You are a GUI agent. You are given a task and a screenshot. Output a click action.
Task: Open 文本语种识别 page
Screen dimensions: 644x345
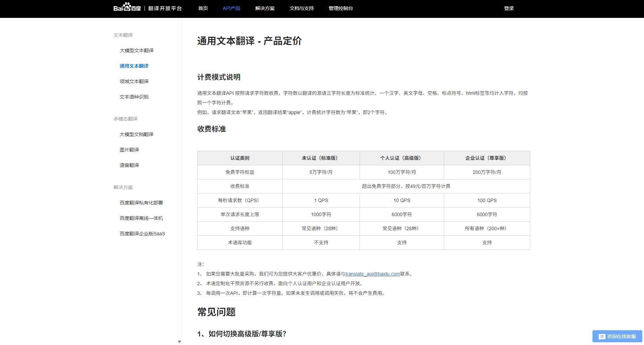pos(134,97)
